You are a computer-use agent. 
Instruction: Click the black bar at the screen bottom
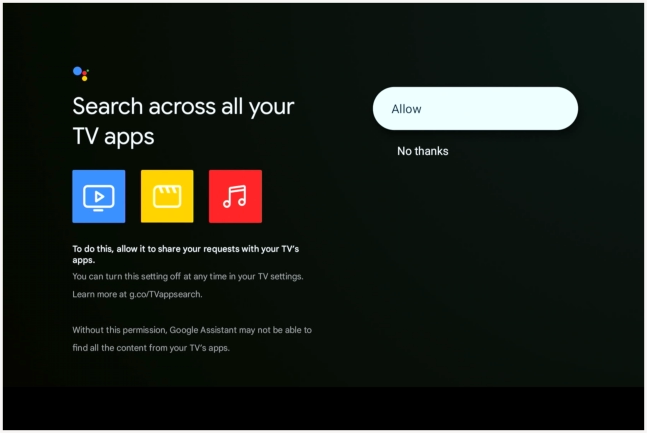(x=323, y=408)
